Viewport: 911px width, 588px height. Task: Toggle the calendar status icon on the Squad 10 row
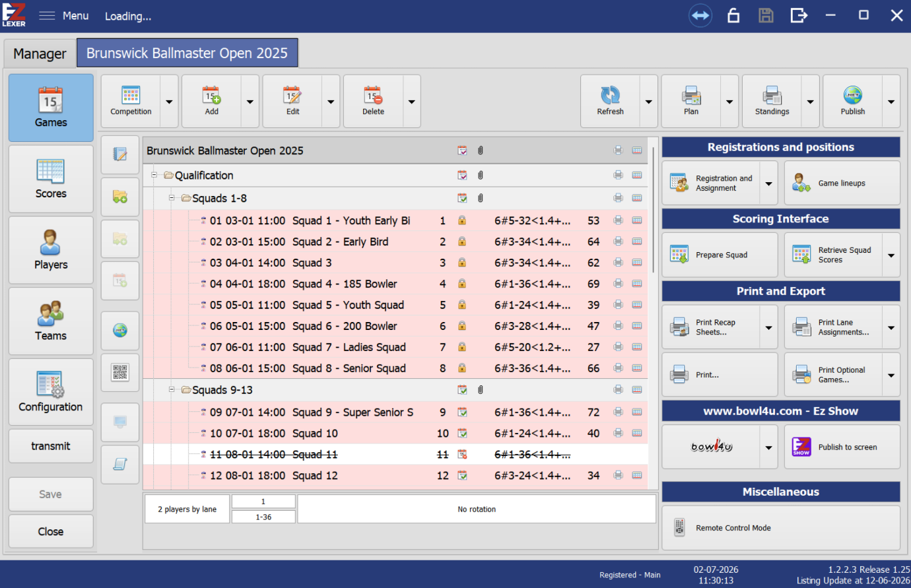click(462, 434)
